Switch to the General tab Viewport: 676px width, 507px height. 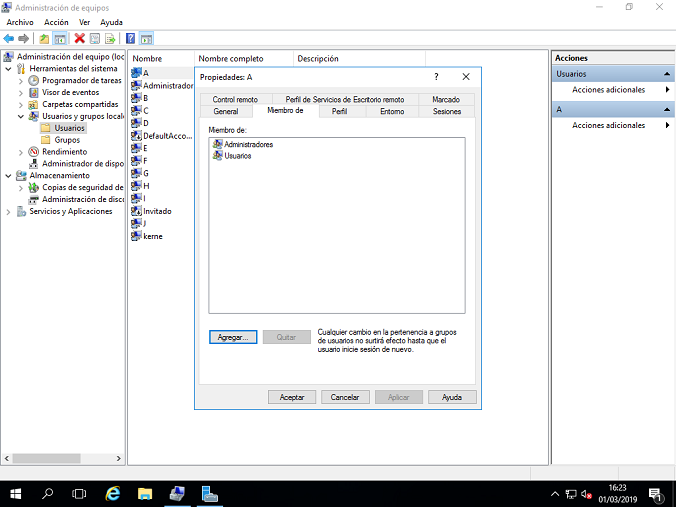226,111
